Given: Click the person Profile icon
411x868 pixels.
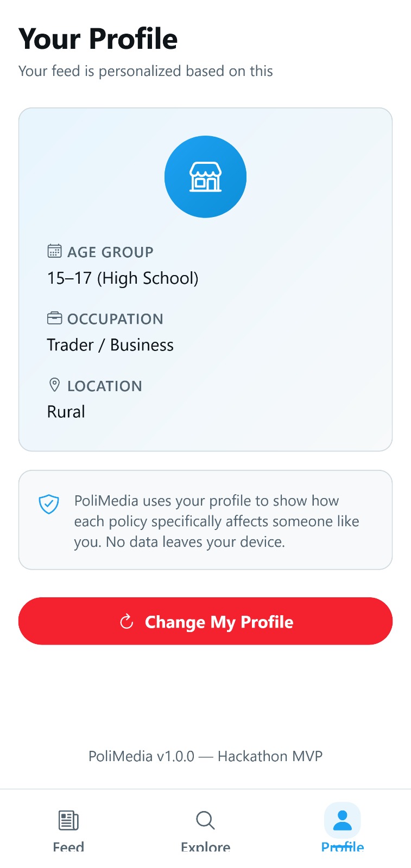Looking at the screenshot, I should point(343,820).
